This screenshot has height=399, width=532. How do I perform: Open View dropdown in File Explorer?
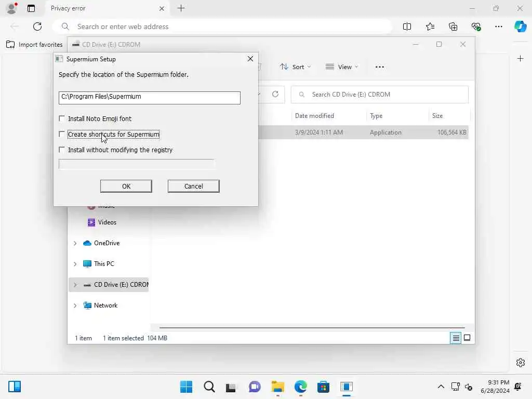(x=342, y=67)
